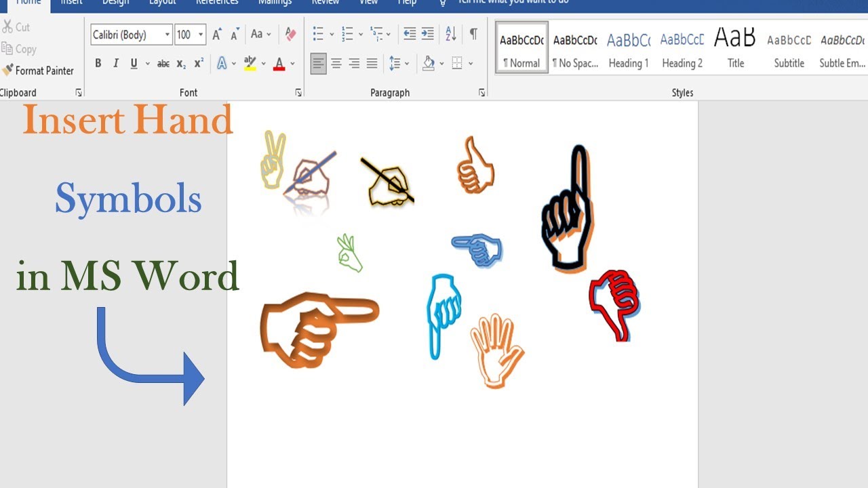Open Line and Paragraph Spacing
This screenshot has width=868, height=488.
(395, 64)
